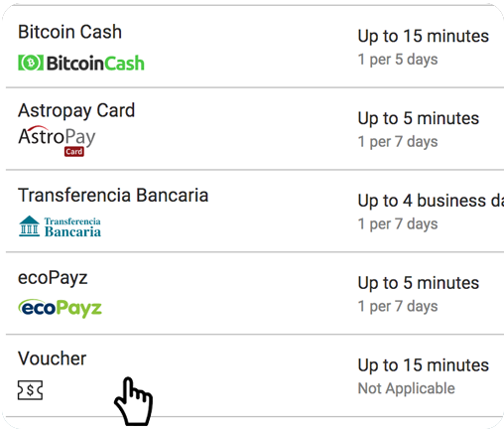Click the green Bitcoin coin symbol
The height and width of the screenshot is (431, 504).
coord(31,63)
